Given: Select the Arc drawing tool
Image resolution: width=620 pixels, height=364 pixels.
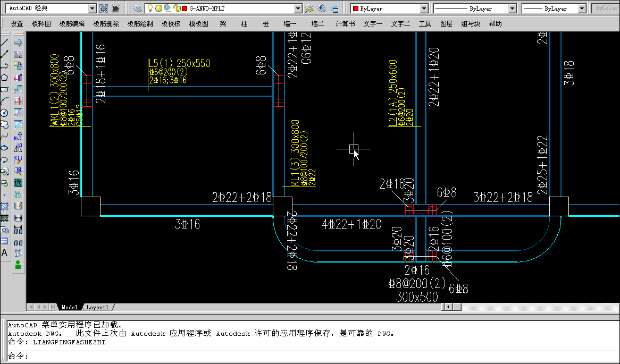Looking at the screenshot, I should tap(4, 101).
